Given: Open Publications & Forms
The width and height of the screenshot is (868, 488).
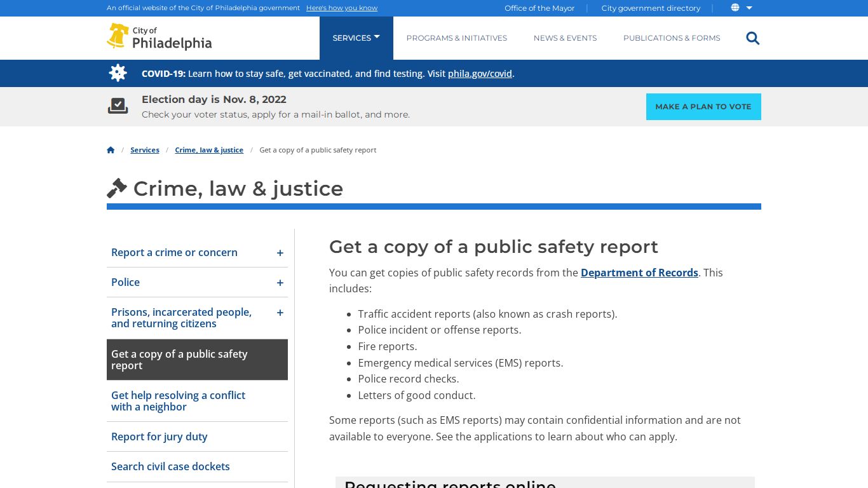Looking at the screenshot, I should pos(672,38).
